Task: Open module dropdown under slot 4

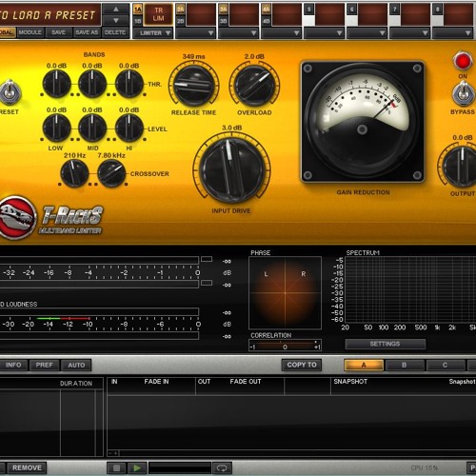Action: tap(282, 32)
